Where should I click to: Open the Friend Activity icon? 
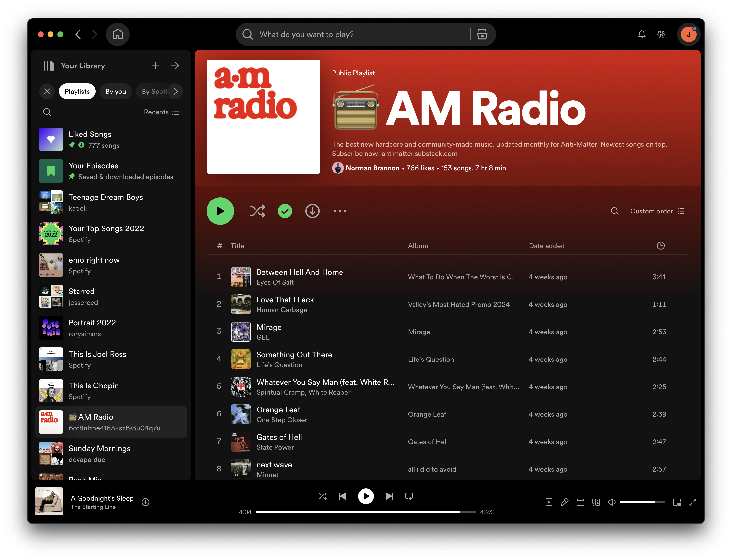click(x=661, y=34)
